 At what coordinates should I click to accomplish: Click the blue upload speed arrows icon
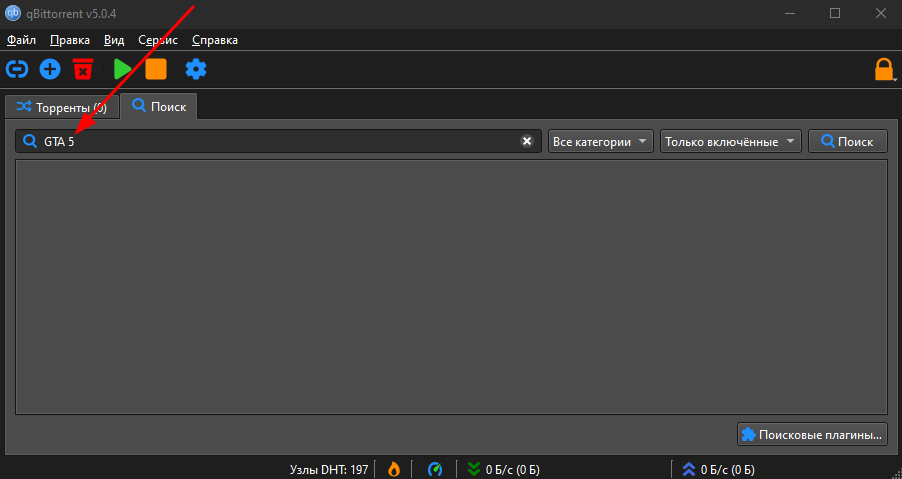pos(689,469)
